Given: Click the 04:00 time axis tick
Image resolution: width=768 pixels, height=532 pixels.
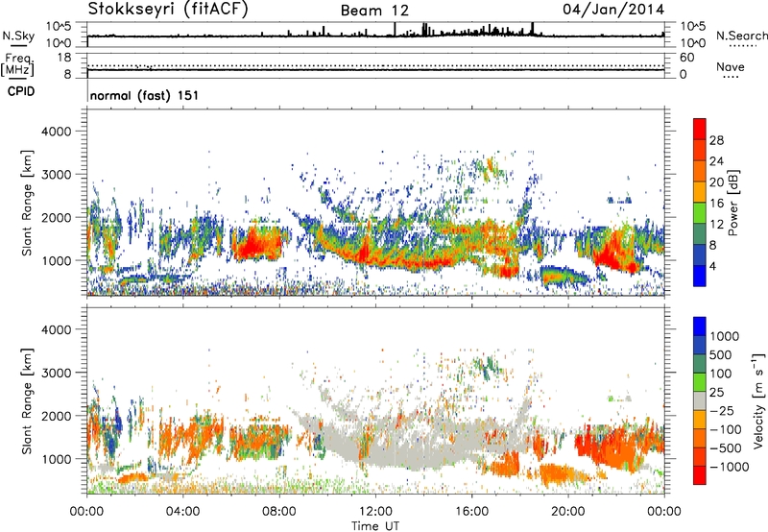Looking at the screenshot, I should point(183,512).
